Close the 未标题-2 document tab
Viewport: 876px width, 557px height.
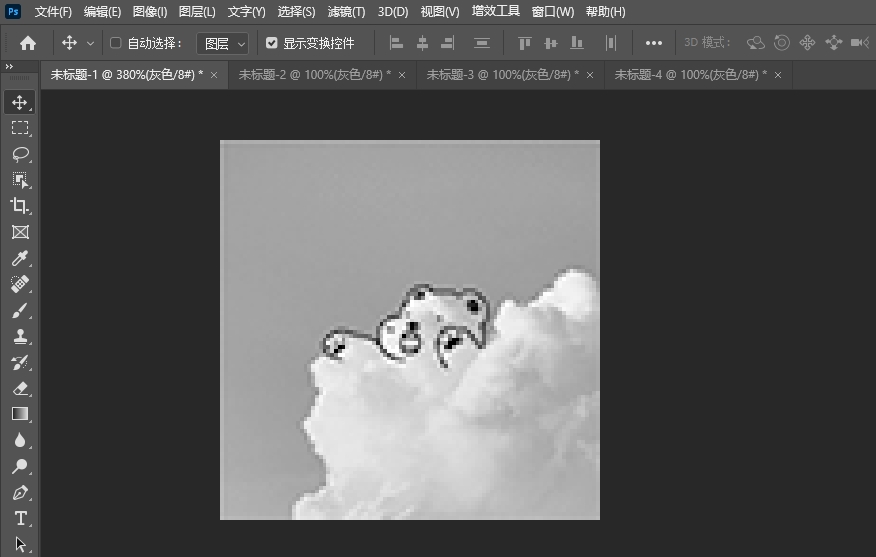(x=402, y=75)
